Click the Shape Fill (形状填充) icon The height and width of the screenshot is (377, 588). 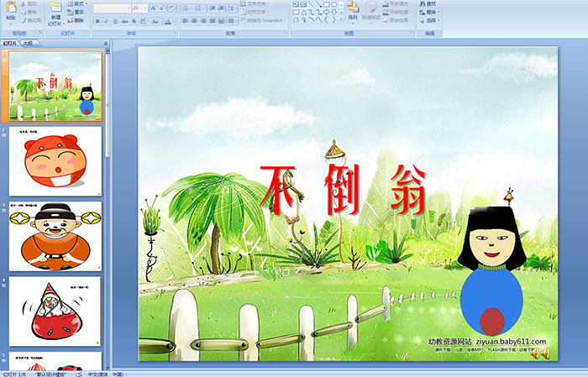388,3
